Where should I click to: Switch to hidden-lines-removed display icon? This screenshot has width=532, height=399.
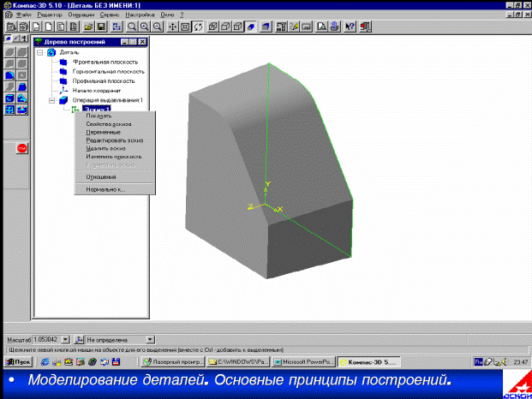[225, 27]
